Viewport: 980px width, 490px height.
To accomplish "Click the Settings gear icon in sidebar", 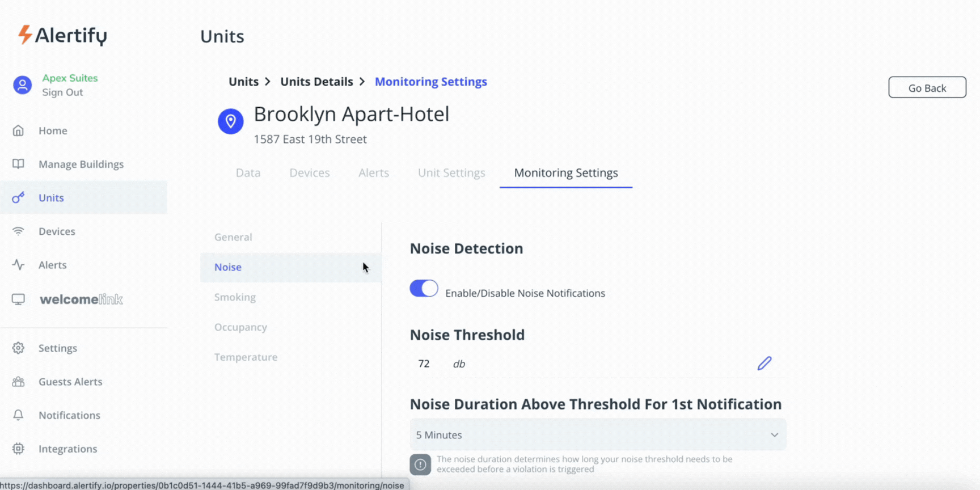I will pyautogui.click(x=18, y=348).
